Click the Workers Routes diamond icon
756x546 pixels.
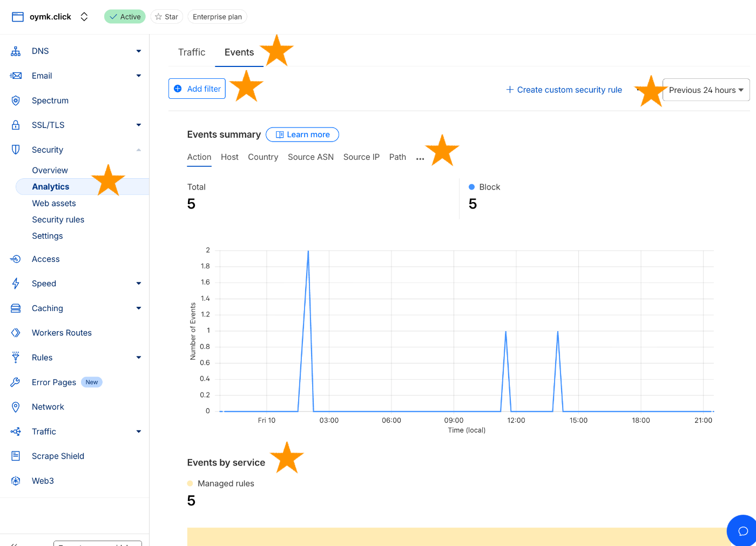coord(16,333)
